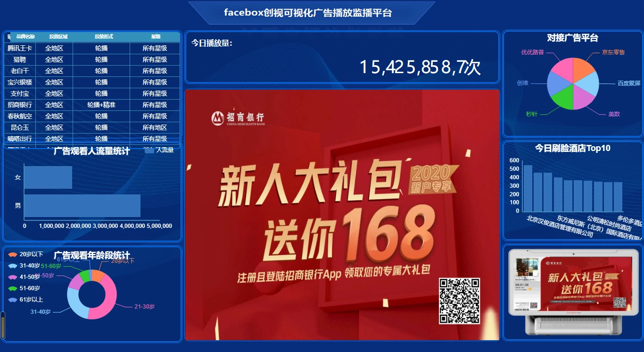Toggle the 人流量 legend in traffic chart
This screenshot has height=352, width=644.
(x=159, y=150)
